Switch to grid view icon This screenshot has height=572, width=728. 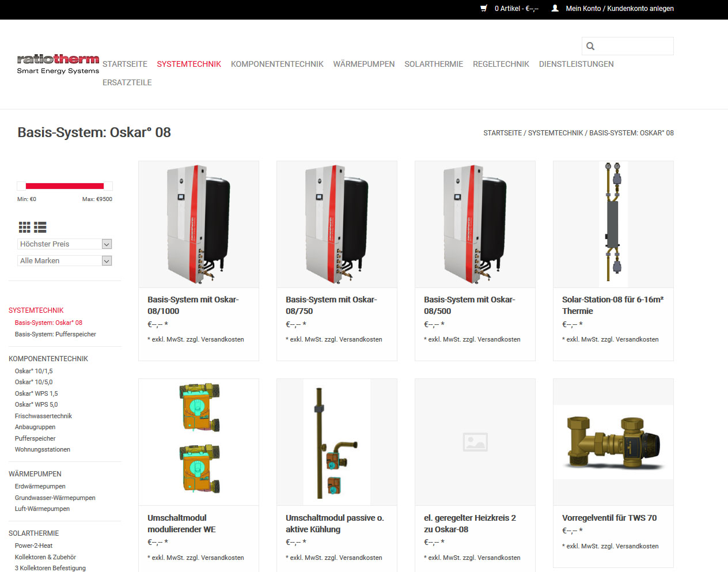(x=24, y=227)
